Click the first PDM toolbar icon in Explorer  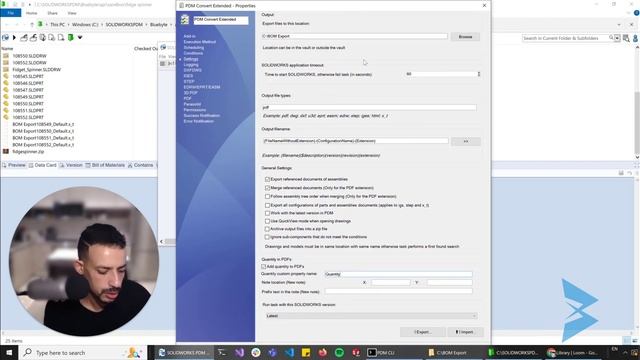coord(5,38)
